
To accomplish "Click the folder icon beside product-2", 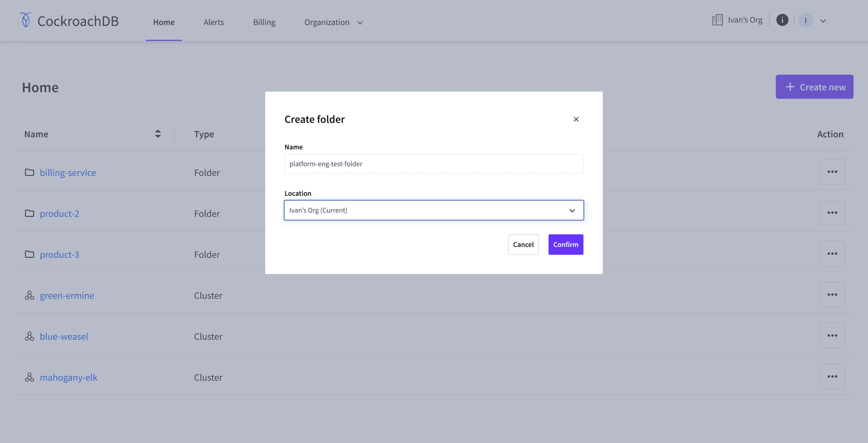I will [30, 213].
